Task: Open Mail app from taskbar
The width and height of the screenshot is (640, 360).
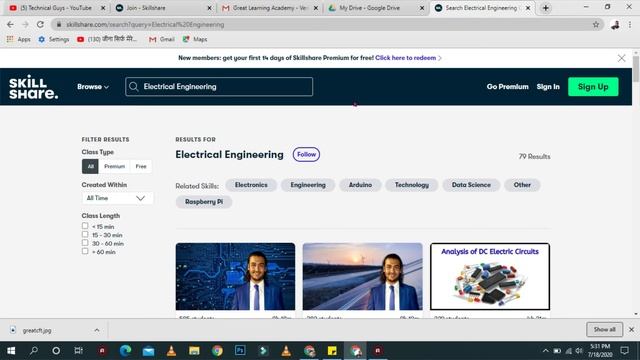Action: coord(148,351)
